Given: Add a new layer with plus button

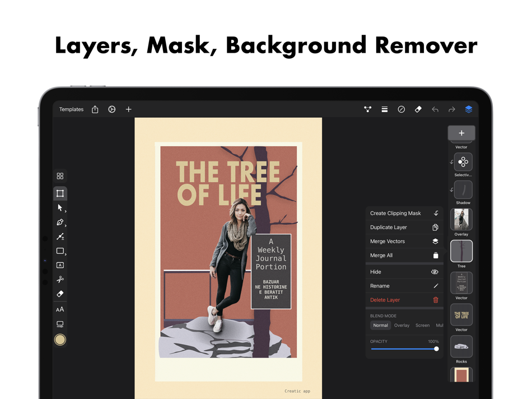Looking at the screenshot, I should click(461, 133).
